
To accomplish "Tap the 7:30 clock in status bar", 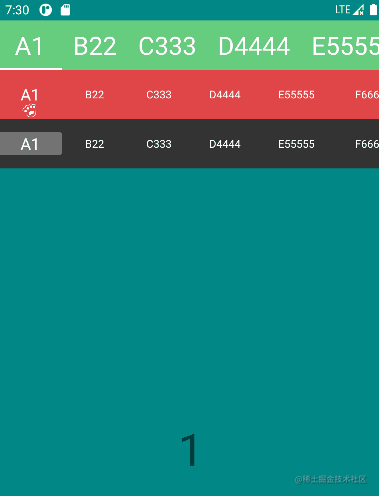I will [17, 10].
